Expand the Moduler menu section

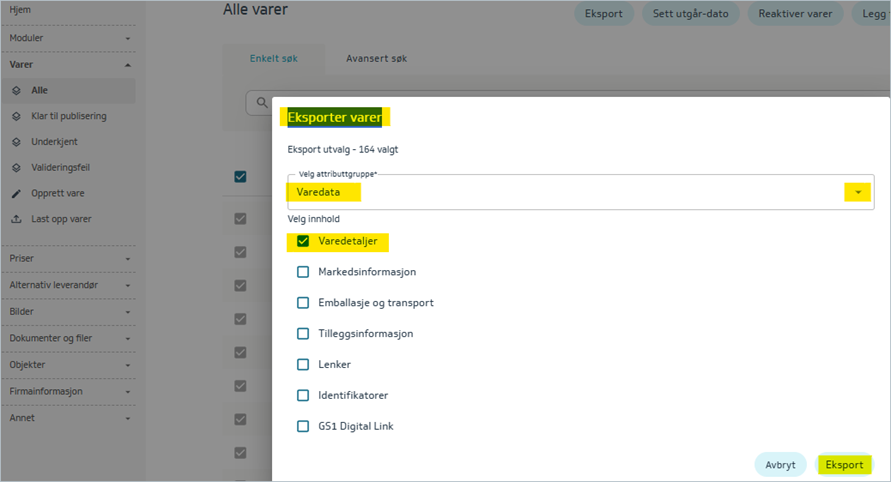[128, 39]
